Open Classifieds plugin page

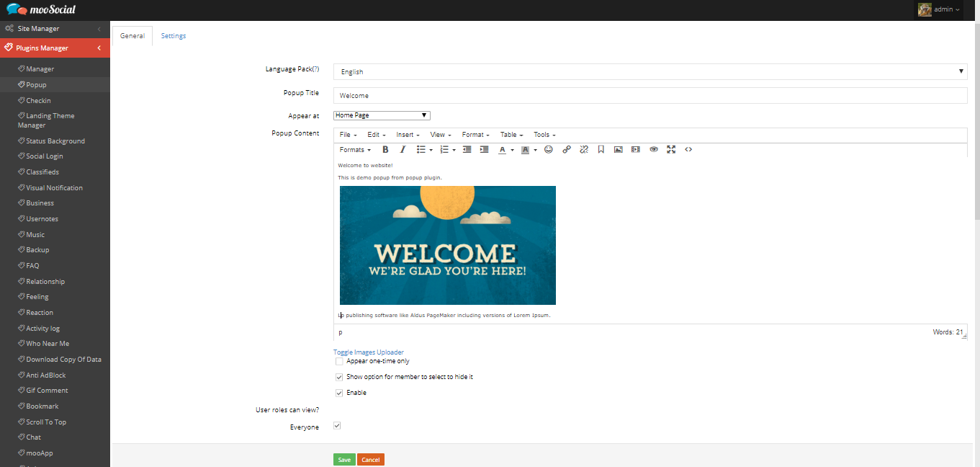tap(42, 172)
